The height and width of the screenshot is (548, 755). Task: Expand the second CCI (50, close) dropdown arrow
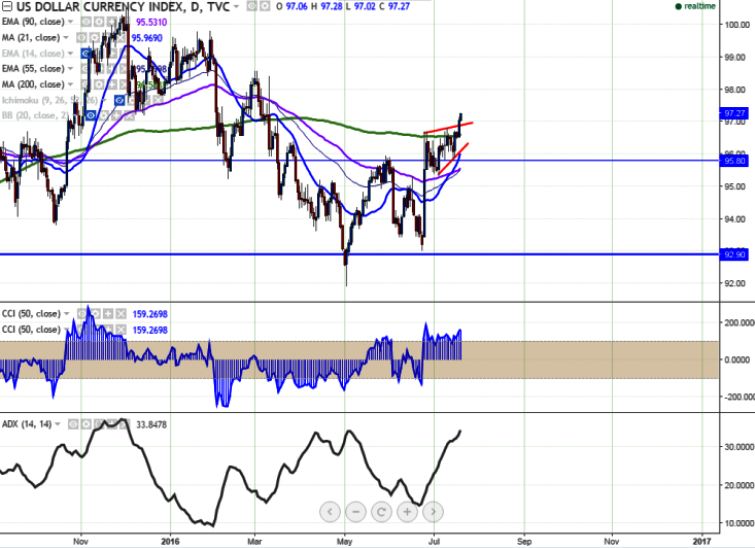(66, 330)
